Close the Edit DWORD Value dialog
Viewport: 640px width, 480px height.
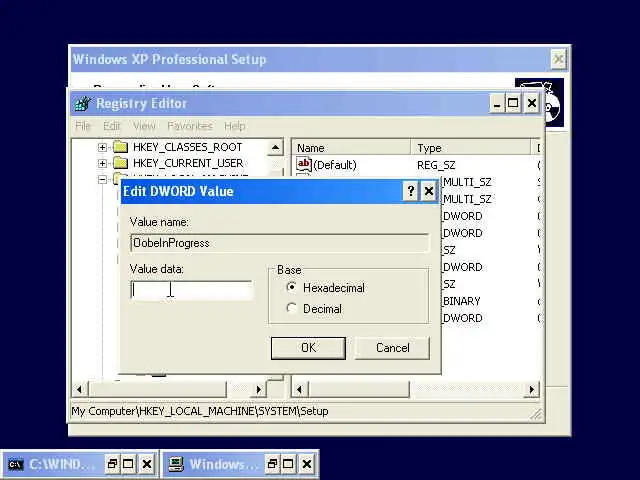pyautogui.click(x=429, y=191)
